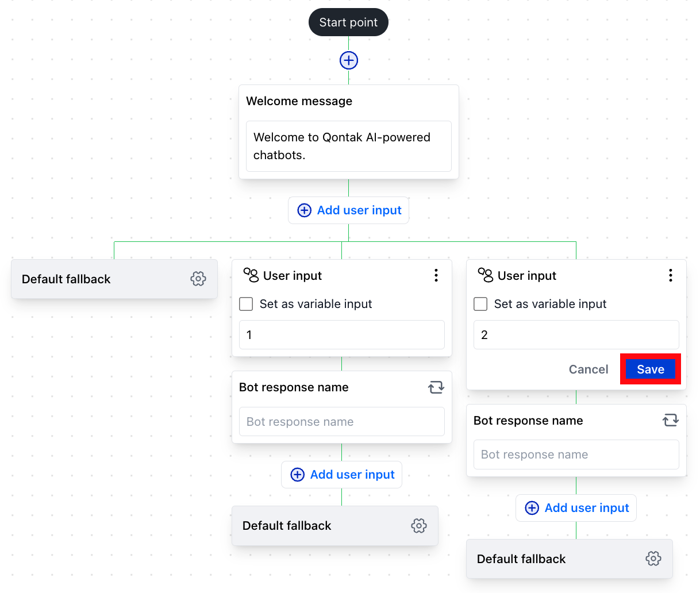Click Add user input above bottom-right Default fallback

(x=576, y=507)
